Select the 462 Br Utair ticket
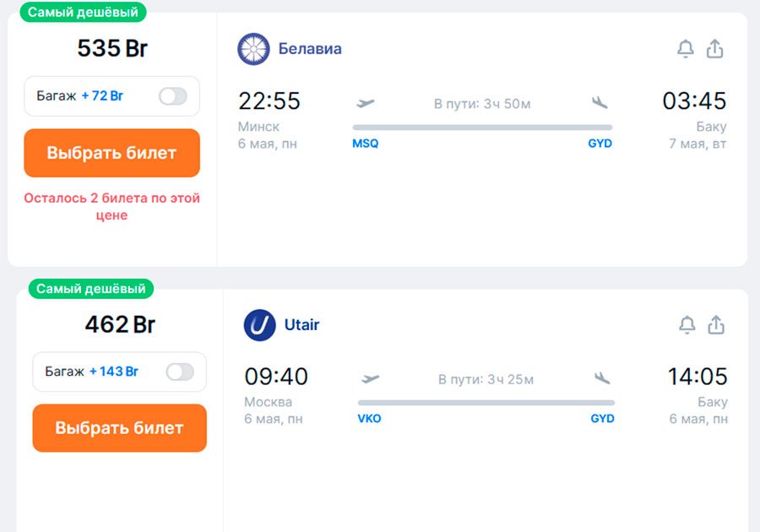The height and width of the screenshot is (532, 760). [119, 428]
